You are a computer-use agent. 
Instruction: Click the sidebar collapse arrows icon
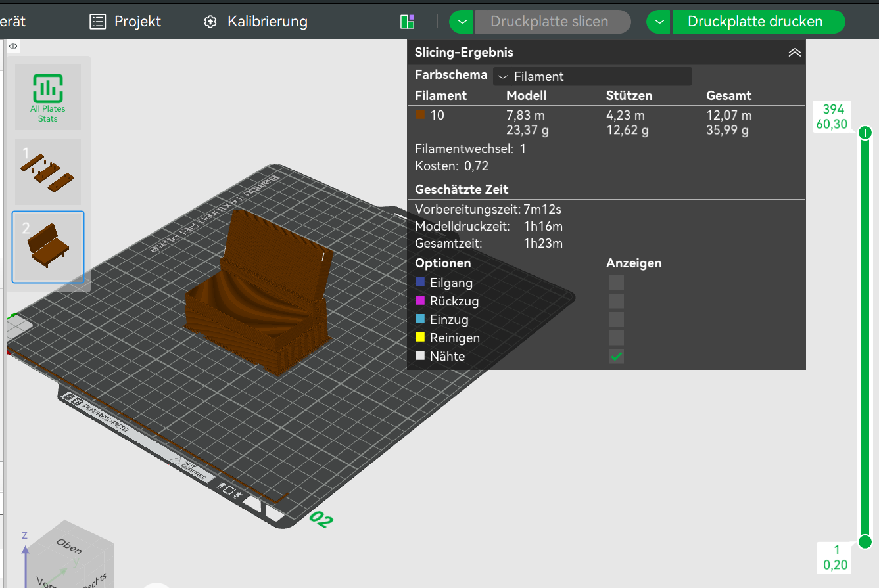tap(13, 46)
